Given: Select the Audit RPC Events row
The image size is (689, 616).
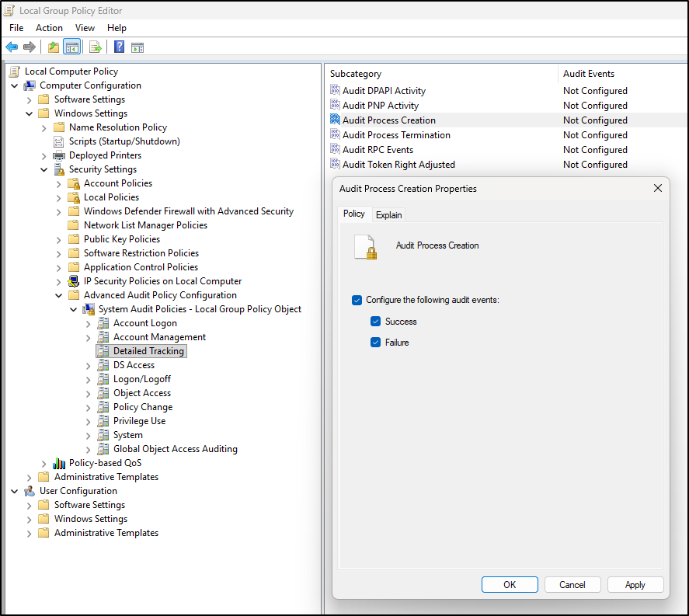Looking at the screenshot, I should click(x=506, y=150).
